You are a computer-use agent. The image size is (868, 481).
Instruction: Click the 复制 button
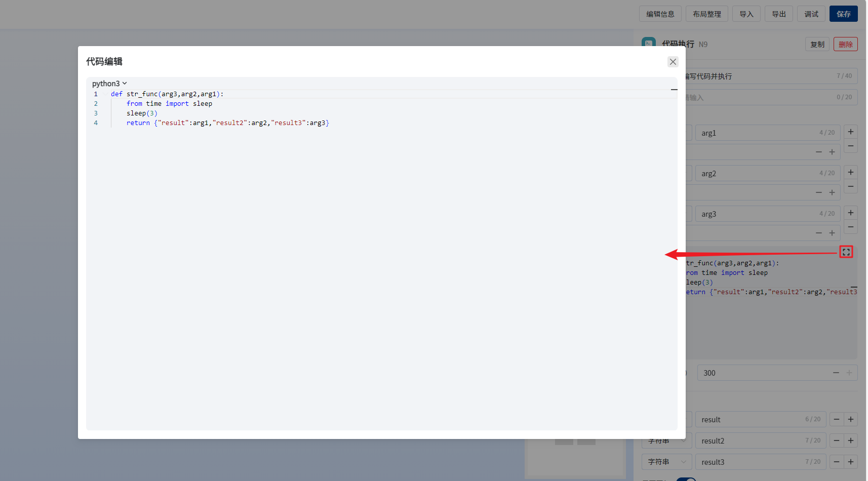click(x=817, y=45)
